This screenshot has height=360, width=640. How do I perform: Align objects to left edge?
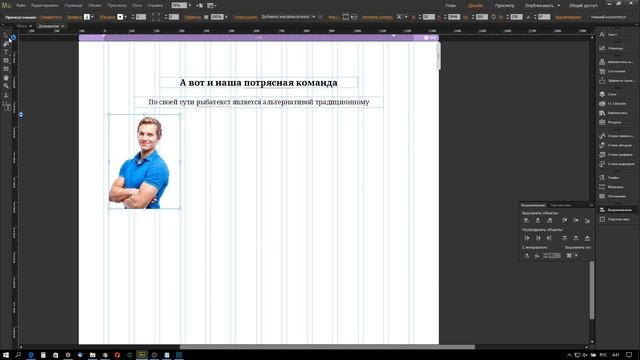pyautogui.click(x=527, y=220)
